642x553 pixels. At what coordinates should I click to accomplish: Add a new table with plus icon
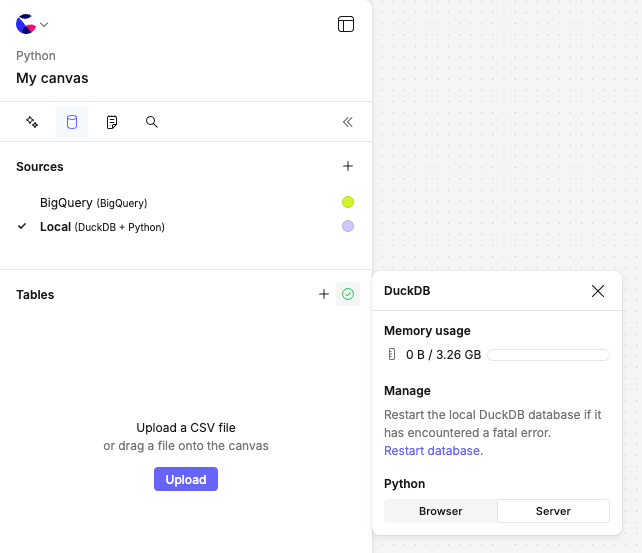pos(324,294)
